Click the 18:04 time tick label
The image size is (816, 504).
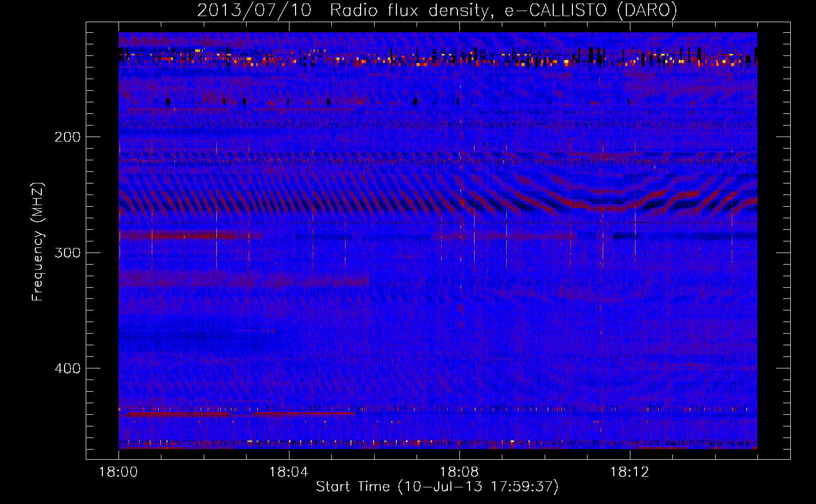tap(289, 472)
